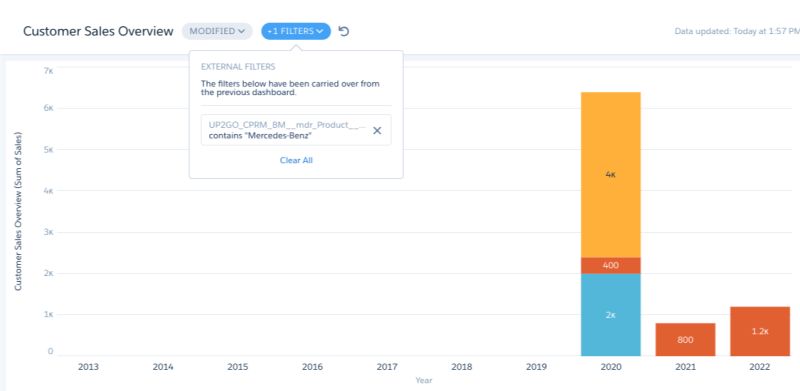
Task: Click the carried-over filters description text
Action: point(290,88)
